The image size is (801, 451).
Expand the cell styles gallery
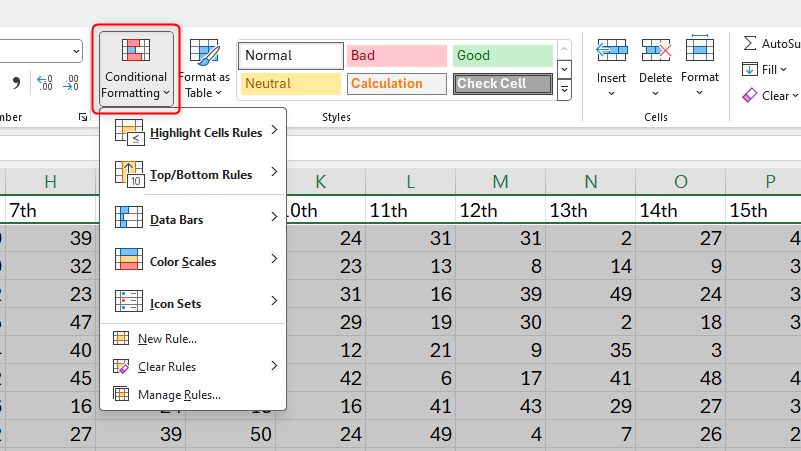[564, 90]
